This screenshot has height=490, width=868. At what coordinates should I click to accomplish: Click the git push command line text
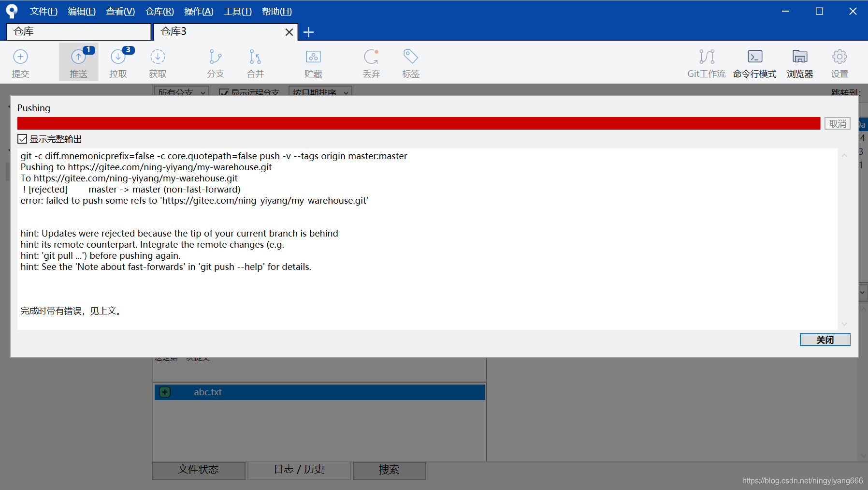point(214,156)
